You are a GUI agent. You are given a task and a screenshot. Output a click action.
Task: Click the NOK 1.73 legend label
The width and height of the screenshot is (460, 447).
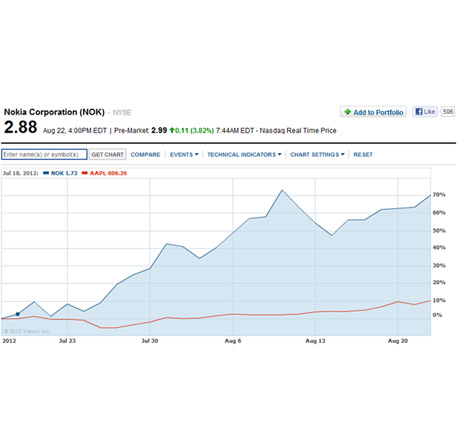[x=64, y=173]
